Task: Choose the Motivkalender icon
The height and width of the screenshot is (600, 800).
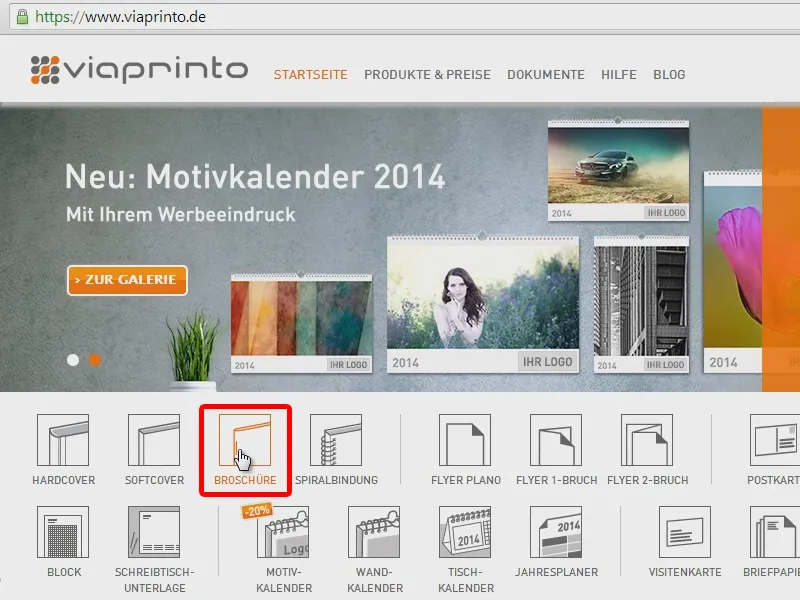Action: point(283,532)
